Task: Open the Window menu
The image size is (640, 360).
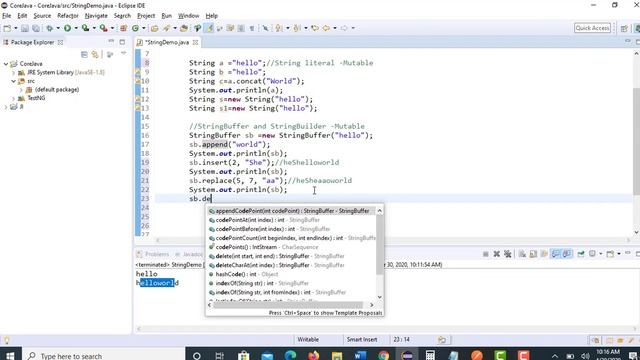Action: [189, 16]
